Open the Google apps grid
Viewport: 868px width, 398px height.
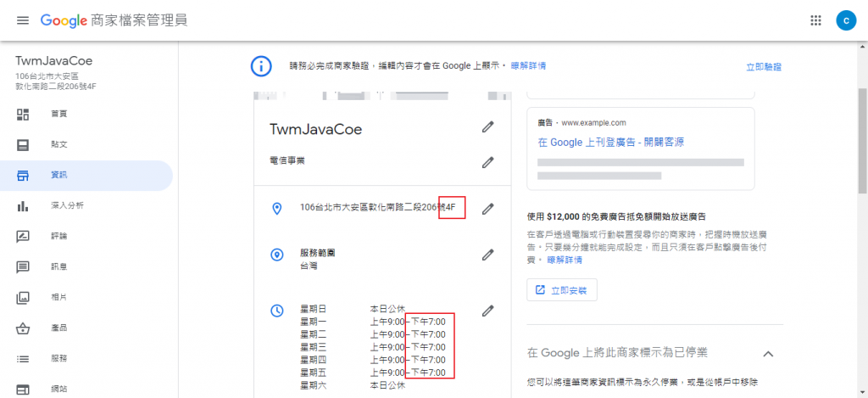tap(815, 20)
